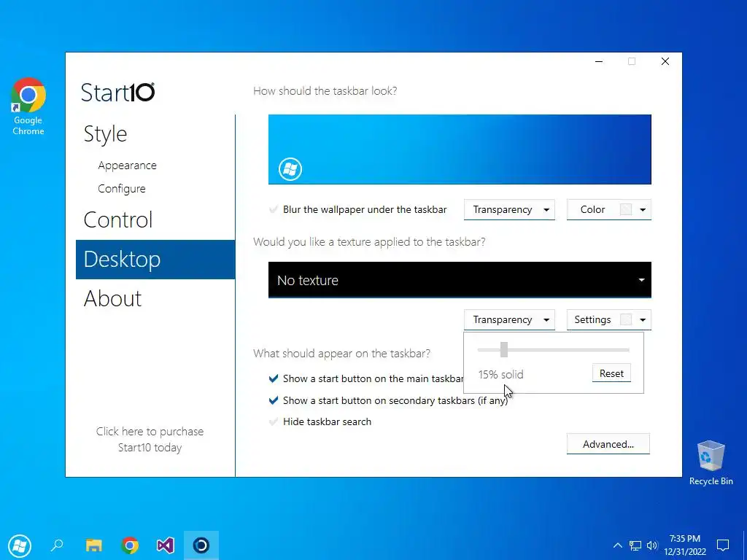Open the upper Transparency dropdown beside Blur
This screenshot has height=560, width=747.
coord(509,209)
